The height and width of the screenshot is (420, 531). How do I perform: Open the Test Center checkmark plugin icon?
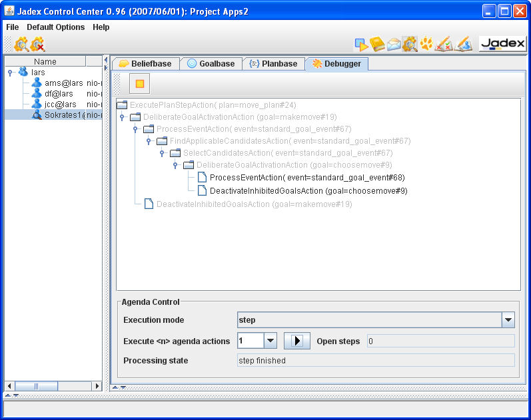click(x=444, y=45)
